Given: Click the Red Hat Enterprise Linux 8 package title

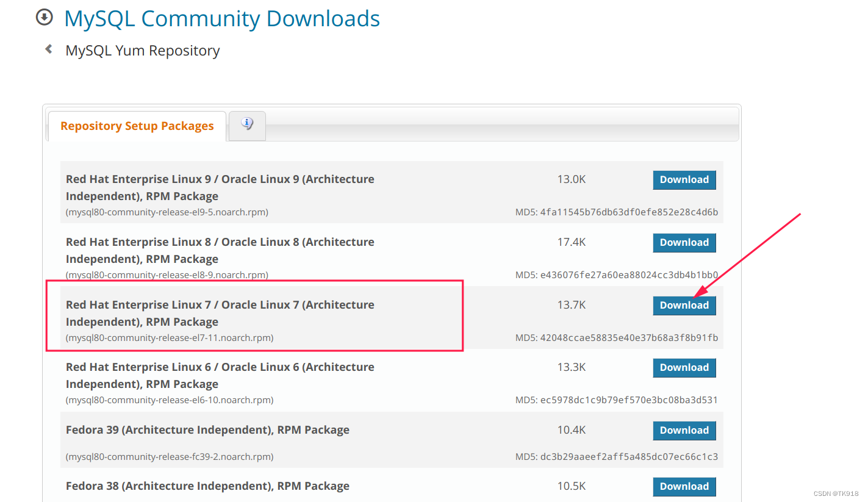Looking at the screenshot, I should [x=220, y=251].
